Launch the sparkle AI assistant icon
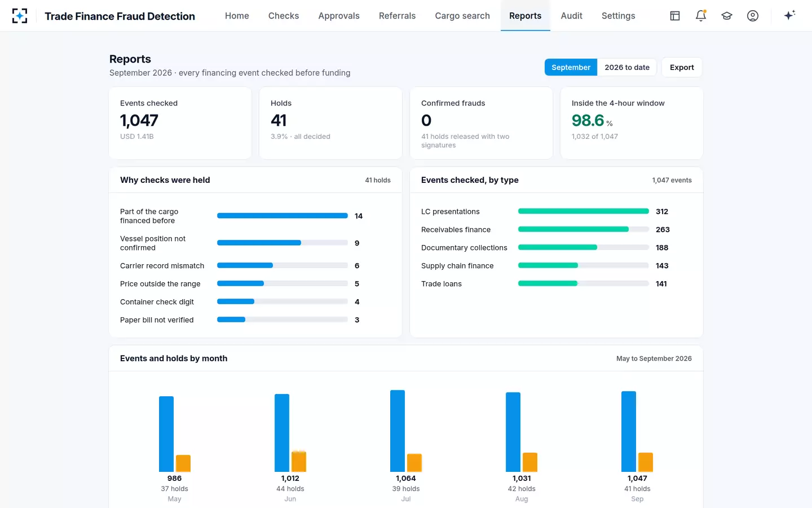The image size is (812, 508). [x=789, y=15]
